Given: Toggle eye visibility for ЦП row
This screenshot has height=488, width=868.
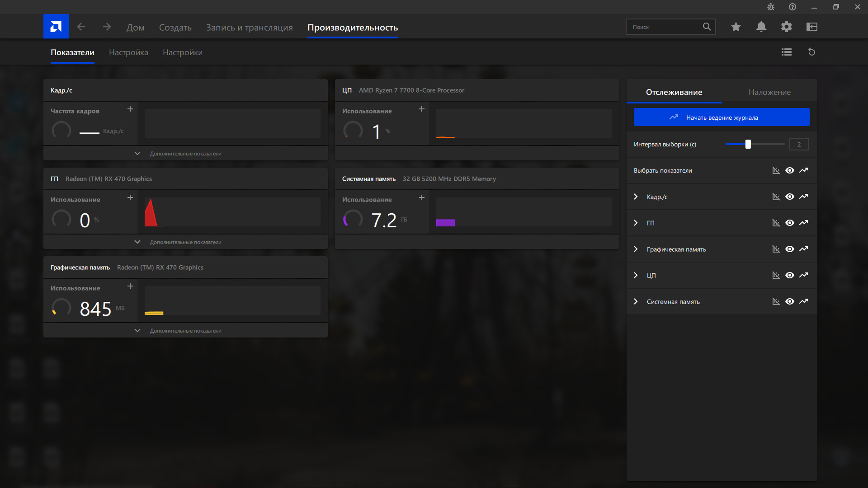Looking at the screenshot, I should (x=789, y=275).
